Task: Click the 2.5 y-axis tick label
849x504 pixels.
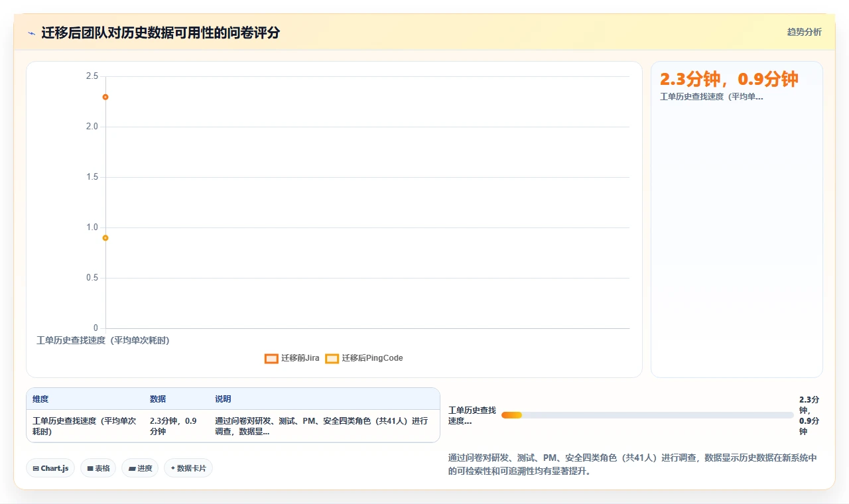Action: tap(92, 76)
